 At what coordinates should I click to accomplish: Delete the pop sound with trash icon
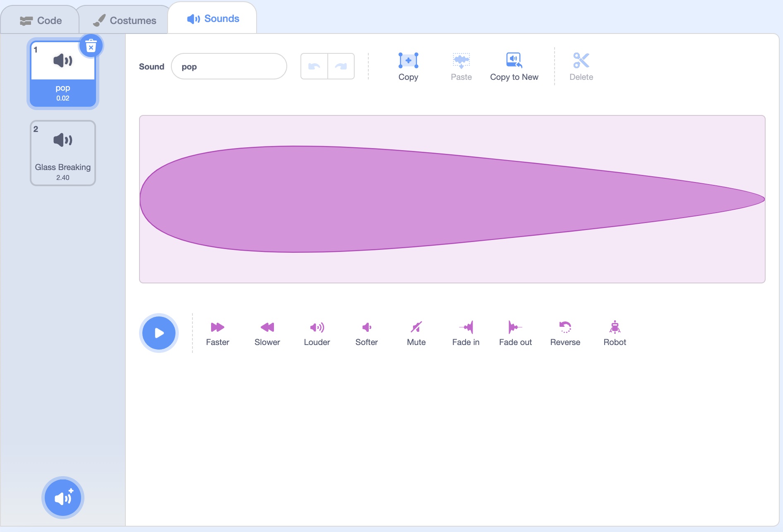(x=91, y=46)
